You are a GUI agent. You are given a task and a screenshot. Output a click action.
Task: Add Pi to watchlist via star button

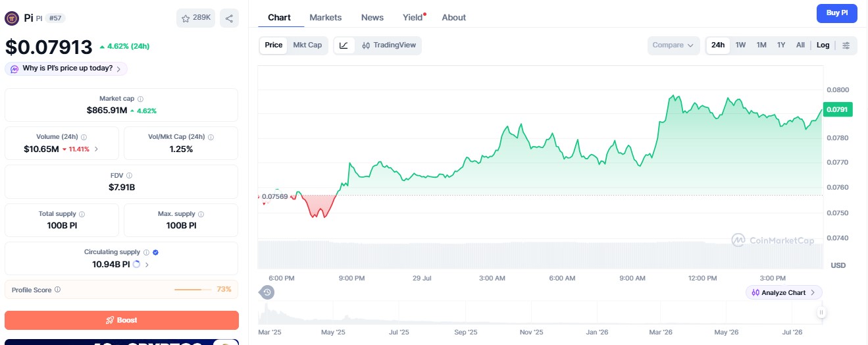[x=195, y=18]
